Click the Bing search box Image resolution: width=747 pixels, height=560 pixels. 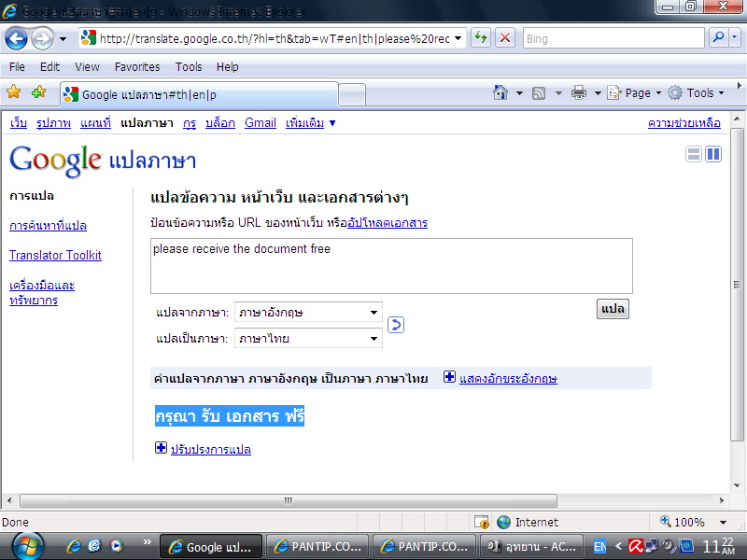coord(613,38)
